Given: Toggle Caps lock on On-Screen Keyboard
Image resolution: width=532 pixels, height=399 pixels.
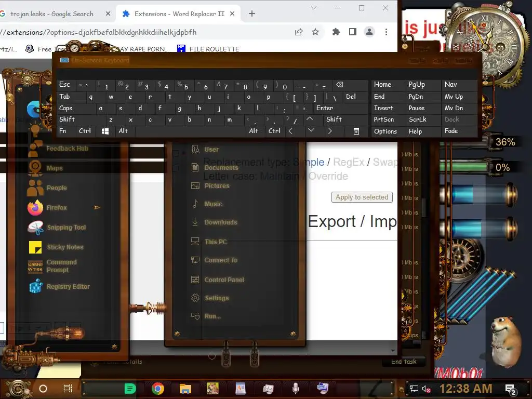Looking at the screenshot, I should coord(76,108).
